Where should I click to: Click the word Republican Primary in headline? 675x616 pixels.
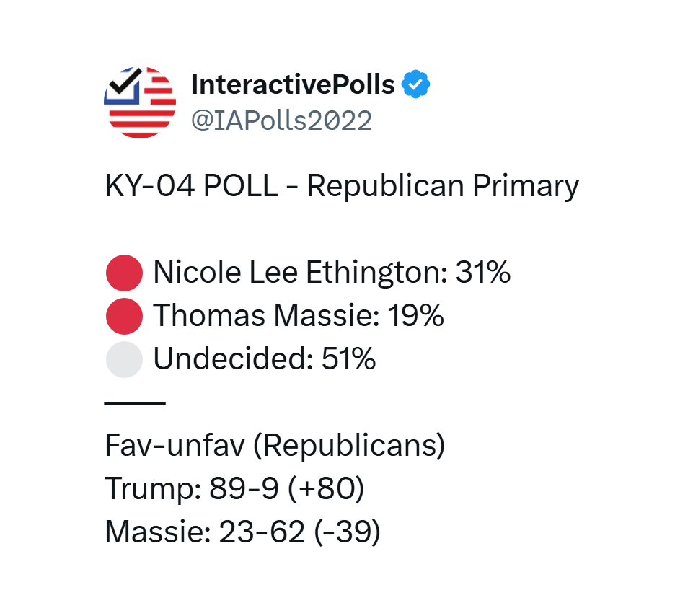click(x=443, y=187)
